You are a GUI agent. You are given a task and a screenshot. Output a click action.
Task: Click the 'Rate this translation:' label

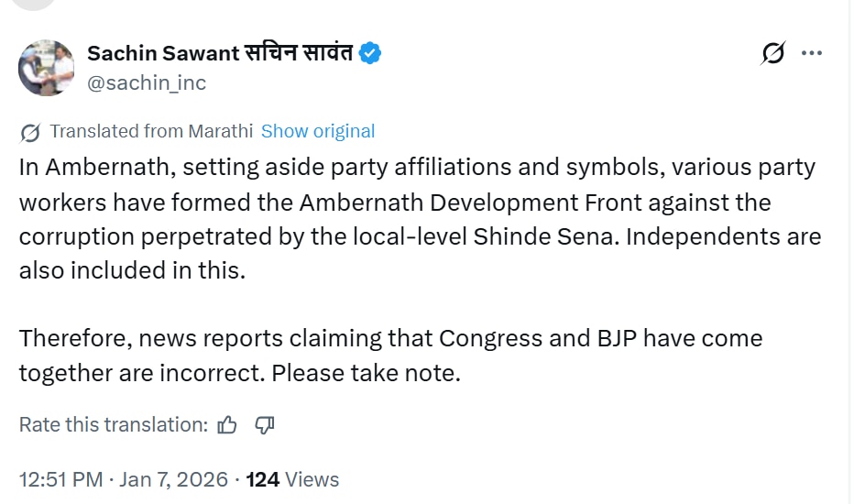click(113, 425)
